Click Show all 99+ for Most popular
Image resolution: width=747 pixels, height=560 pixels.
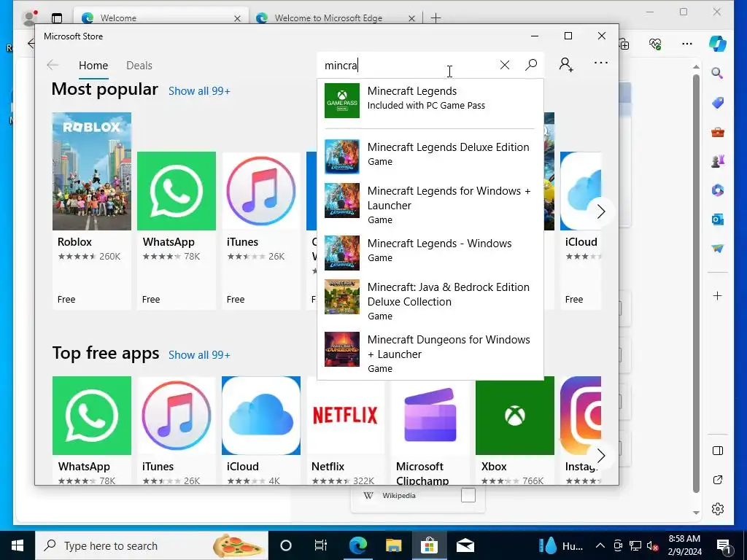(199, 91)
